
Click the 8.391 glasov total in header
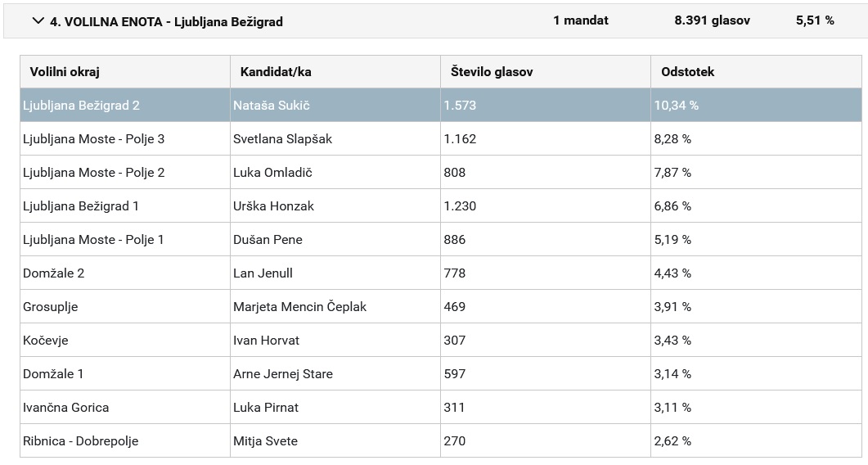click(x=712, y=20)
